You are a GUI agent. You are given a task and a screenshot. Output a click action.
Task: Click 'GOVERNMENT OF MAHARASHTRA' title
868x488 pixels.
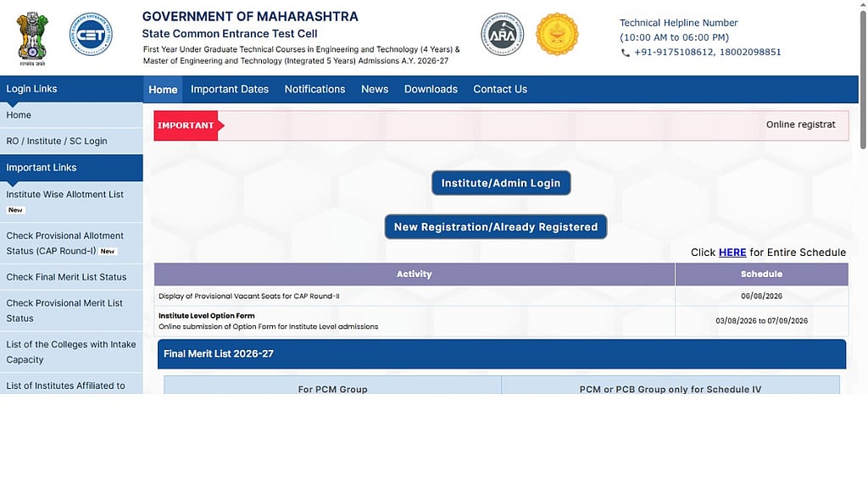250,17
